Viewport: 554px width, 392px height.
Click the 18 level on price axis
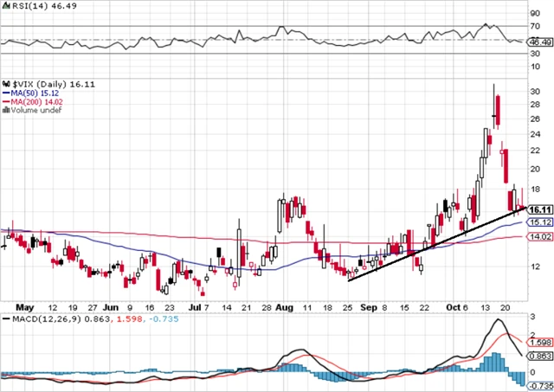click(x=535, y=190)
